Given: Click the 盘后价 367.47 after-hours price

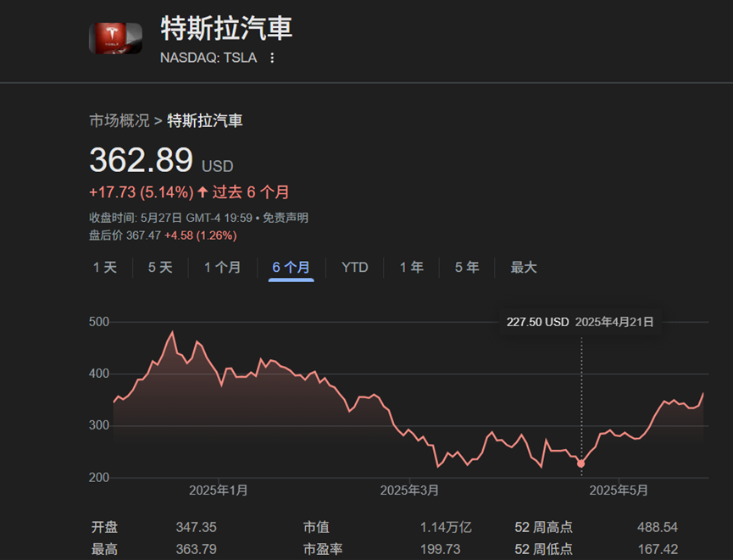Looking at the screenshot, I should (x=125, y=236).
